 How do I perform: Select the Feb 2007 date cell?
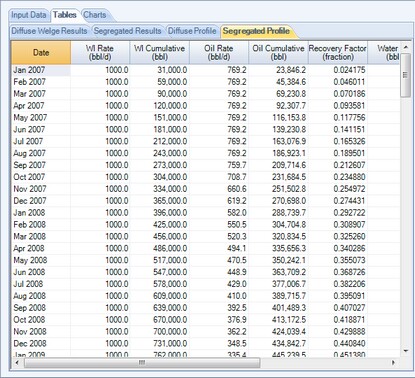(x=41, y=82)
